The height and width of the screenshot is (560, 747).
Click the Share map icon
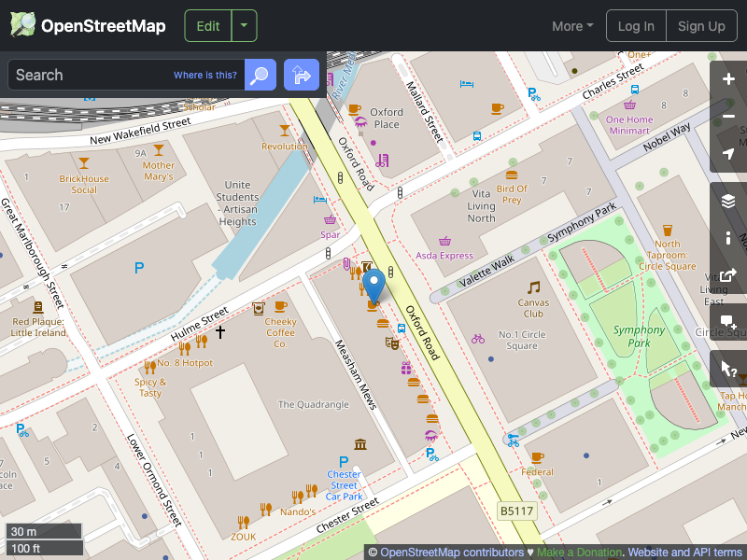click(728, 274)
